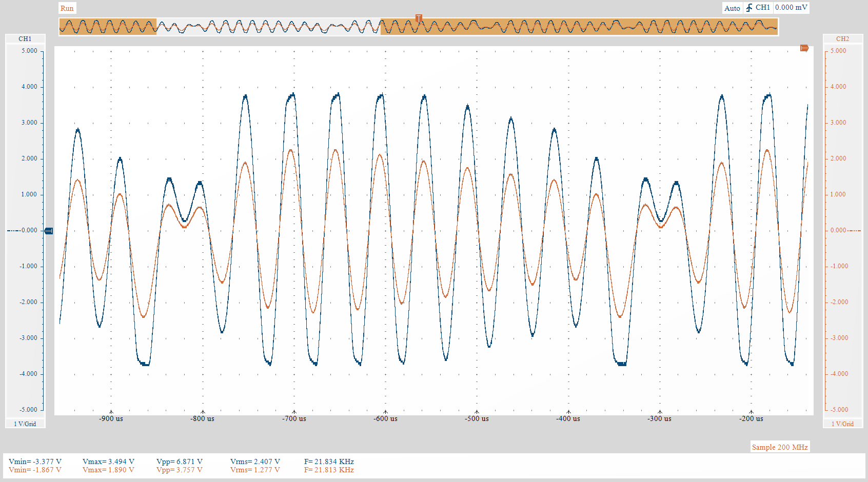The height and width of the screenshot is (482, 868).
Task: Click the -400 us time axis label
Action: point(568,419)
